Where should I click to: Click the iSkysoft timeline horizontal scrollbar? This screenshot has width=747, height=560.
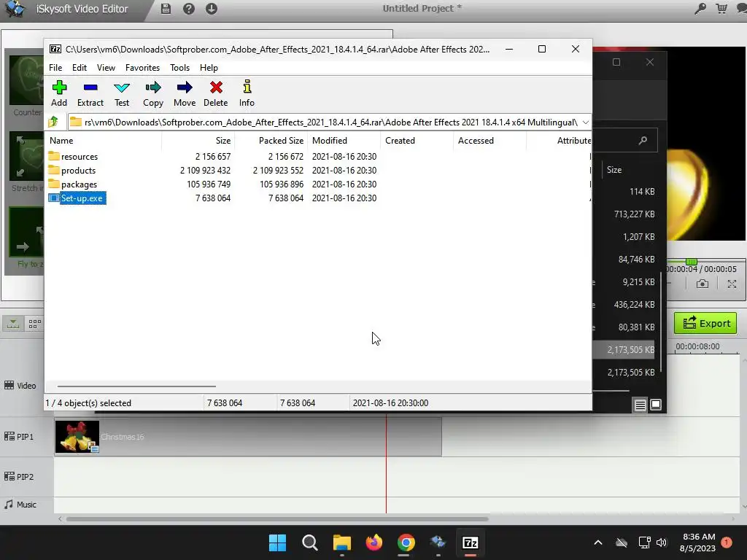277,518
